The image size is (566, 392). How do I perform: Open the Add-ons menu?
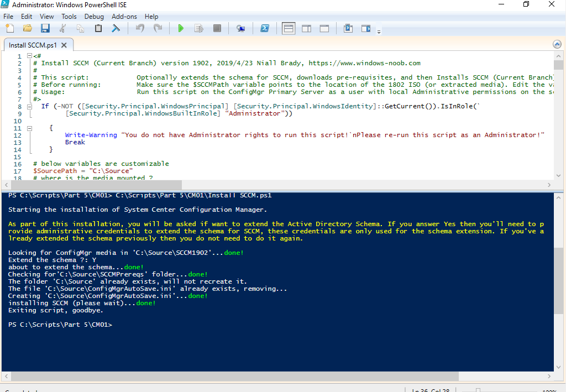tap(124, 17)
